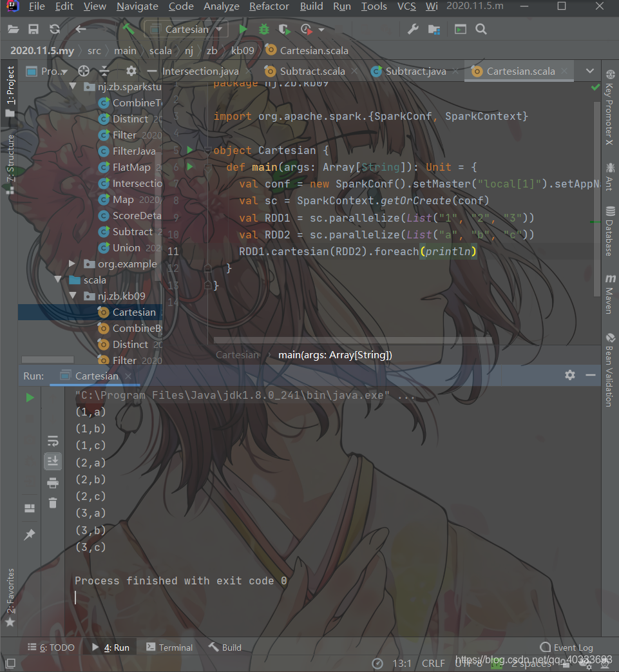Image resolution: width=619 pixels, height=672 pixels.
Task: Save all with the floppy disk icon
Action: (x=33, y=29)
